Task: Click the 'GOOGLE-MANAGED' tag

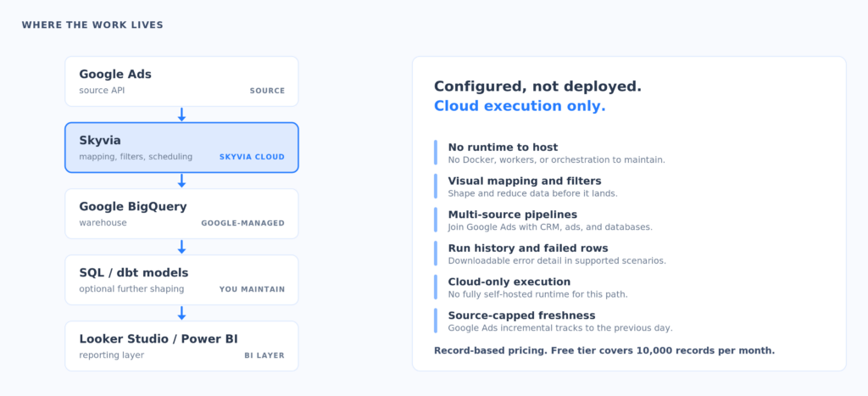Action: pos(243,223)
